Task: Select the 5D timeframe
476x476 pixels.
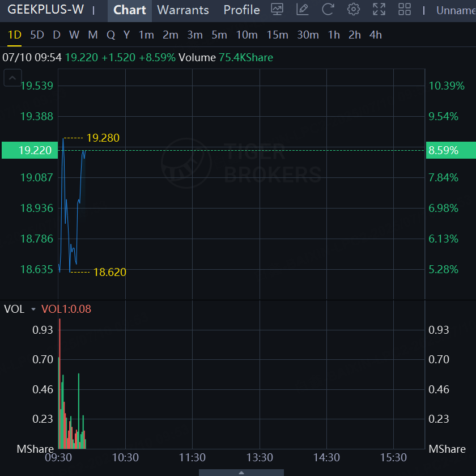Action: 37,35
